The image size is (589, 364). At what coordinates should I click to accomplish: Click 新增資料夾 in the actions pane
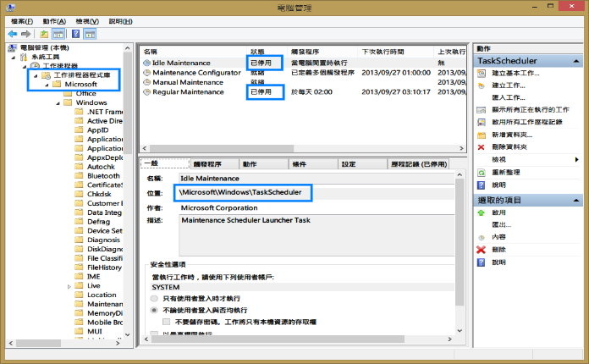point(512,135)
